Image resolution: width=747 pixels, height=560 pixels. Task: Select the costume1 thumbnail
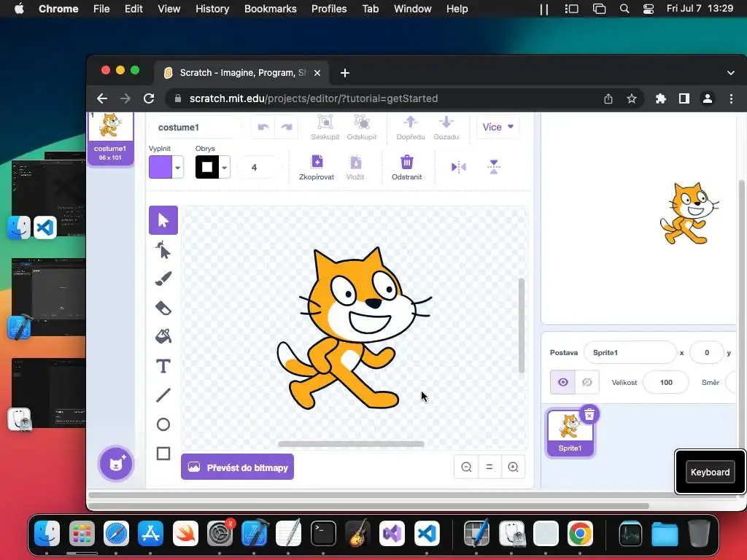point(111,139)
